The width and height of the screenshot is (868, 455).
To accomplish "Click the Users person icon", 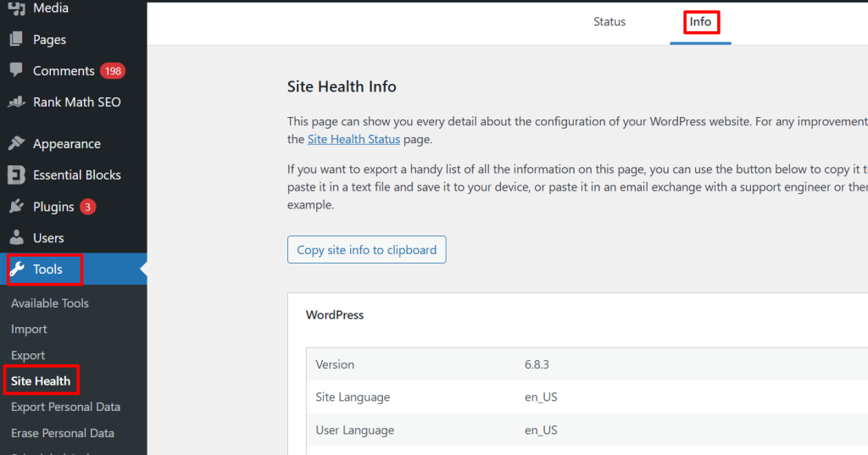I will (x=16, y=238).
